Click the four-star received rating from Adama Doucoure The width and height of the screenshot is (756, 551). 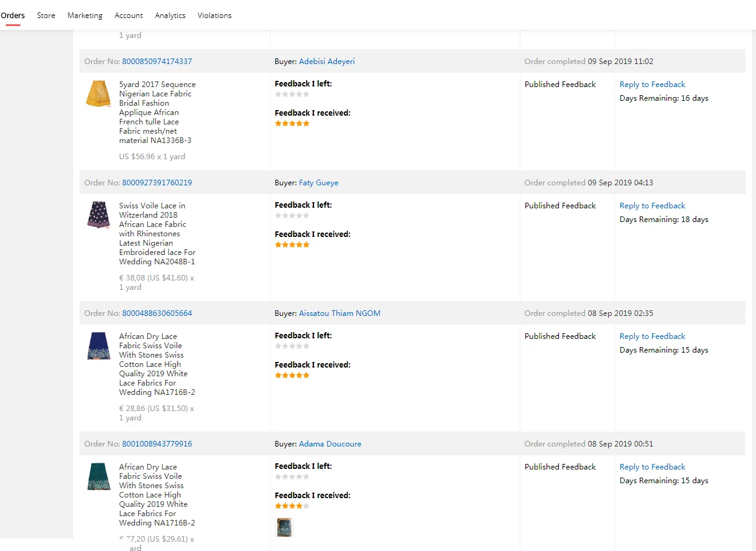pos(292,506)
